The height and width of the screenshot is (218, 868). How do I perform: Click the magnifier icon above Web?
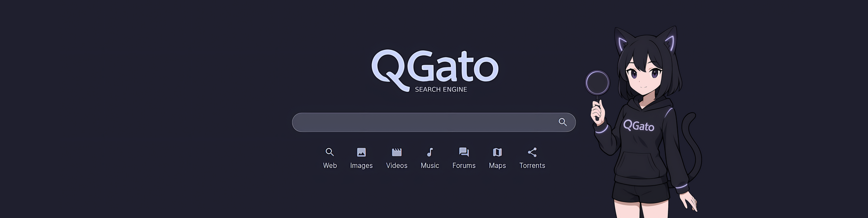pyautogui.click(x=330, y=152)
